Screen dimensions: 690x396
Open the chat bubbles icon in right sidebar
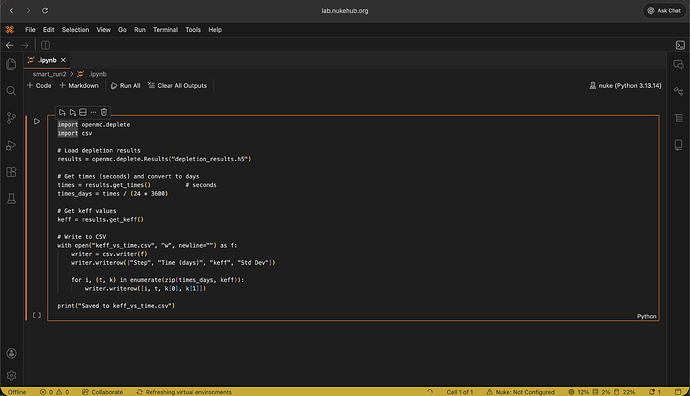click(x=679, y=65)
